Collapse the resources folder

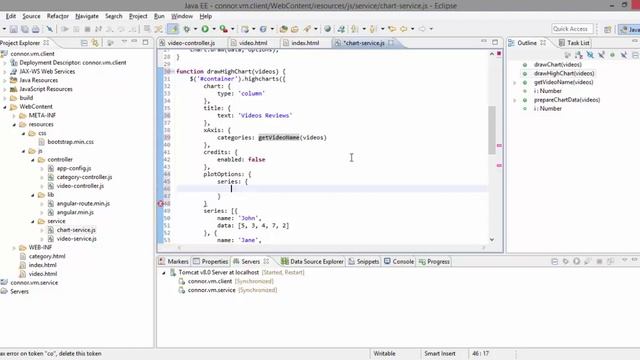pos(14,124)
